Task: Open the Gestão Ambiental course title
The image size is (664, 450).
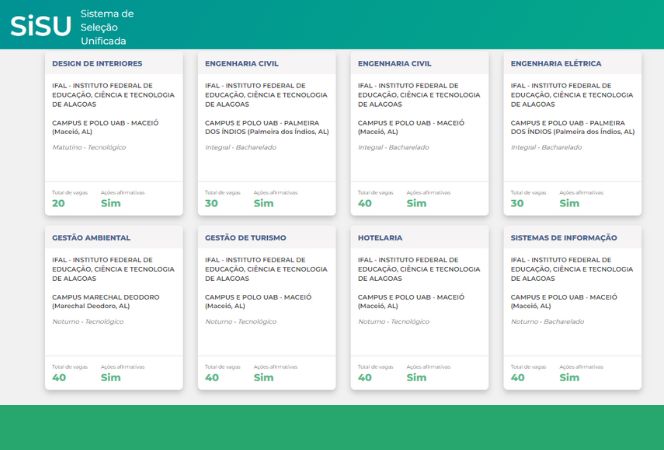Action: pos(91,238)
